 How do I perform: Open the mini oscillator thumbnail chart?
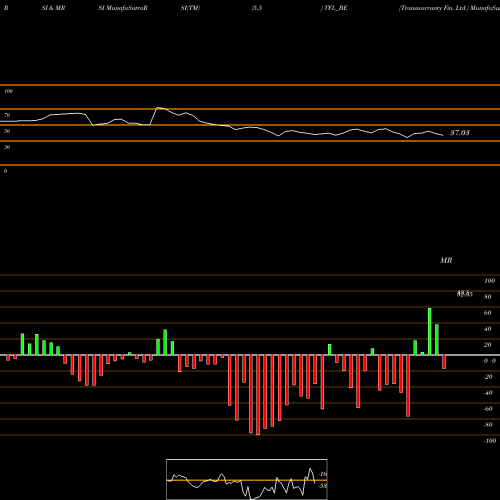[x=247, y=479]
